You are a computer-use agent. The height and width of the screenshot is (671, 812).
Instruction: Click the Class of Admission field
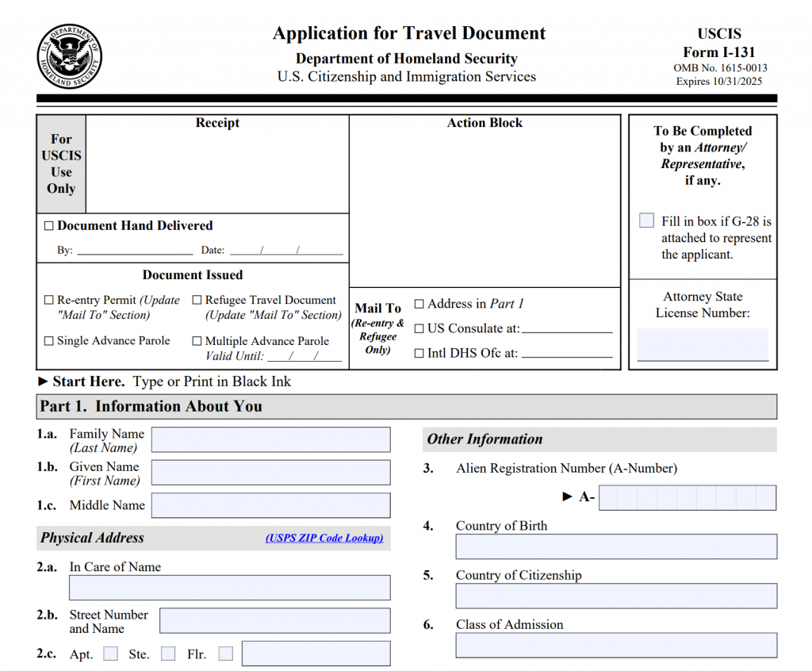(x=616, y=645)
